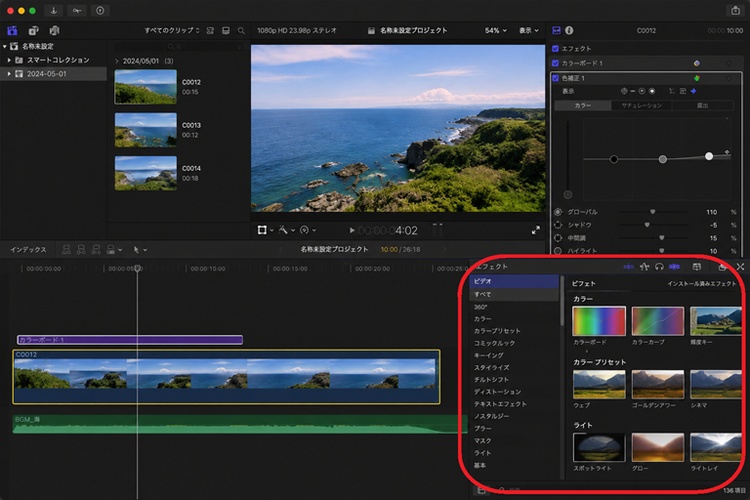The image size is (750, 500).
Task: Click the color wheels icon on 色補正 1 row
Action: click(x=696, y=78)
